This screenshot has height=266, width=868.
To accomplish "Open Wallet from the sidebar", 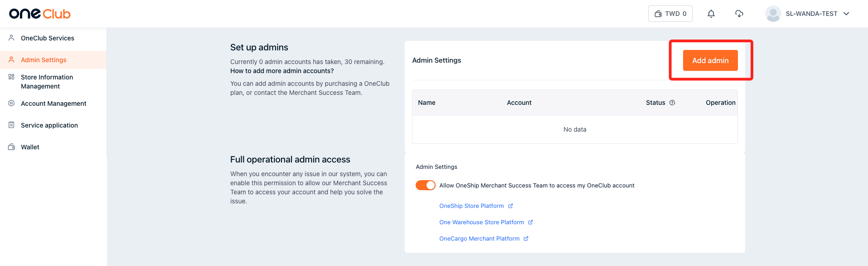I will 30,147.
